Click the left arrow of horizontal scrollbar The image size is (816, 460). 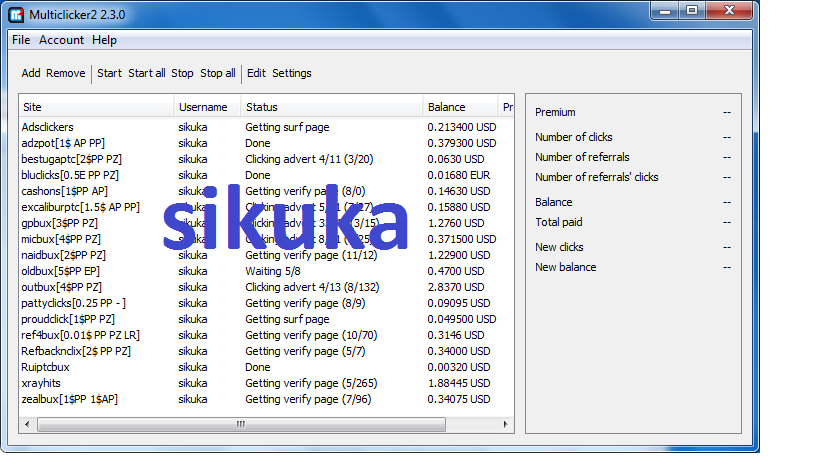(27, 425)
